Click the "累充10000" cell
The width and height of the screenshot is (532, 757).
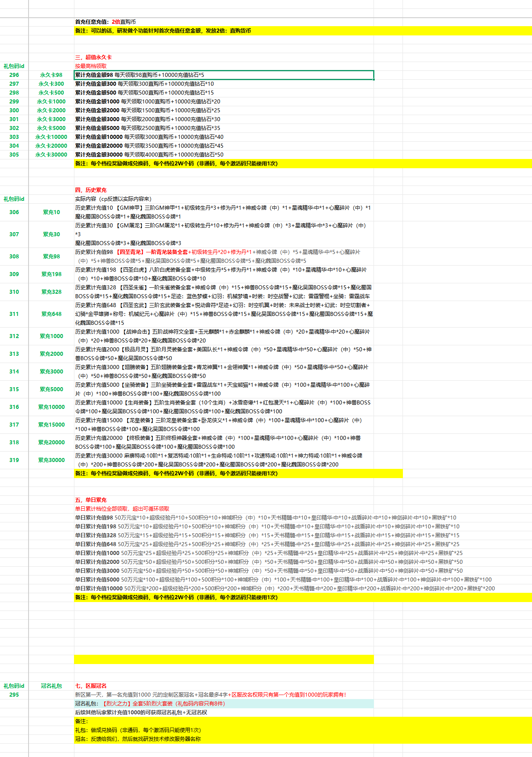pyautogui.click(x=51, y=407)
